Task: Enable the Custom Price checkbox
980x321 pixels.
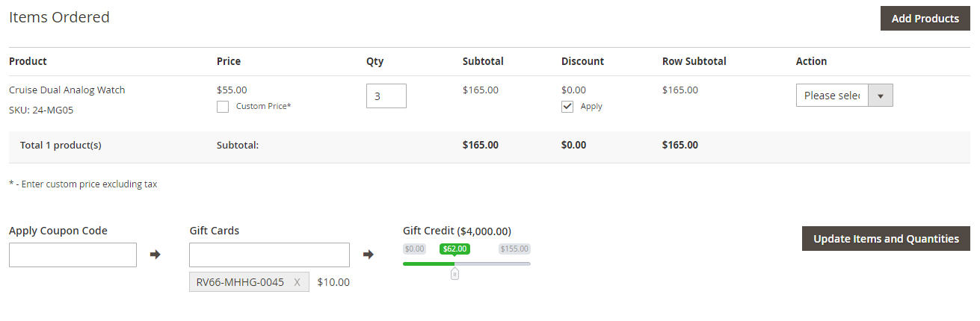Action: (223, 107)
